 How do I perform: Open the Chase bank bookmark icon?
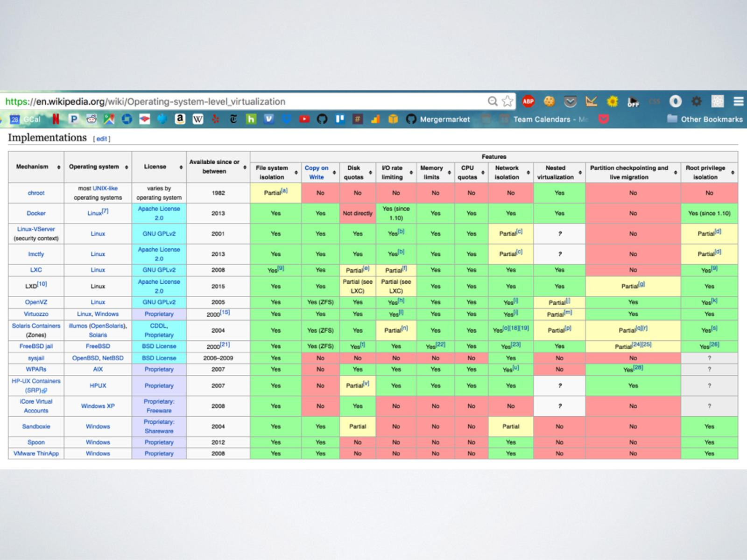click(x=127, y=119)
